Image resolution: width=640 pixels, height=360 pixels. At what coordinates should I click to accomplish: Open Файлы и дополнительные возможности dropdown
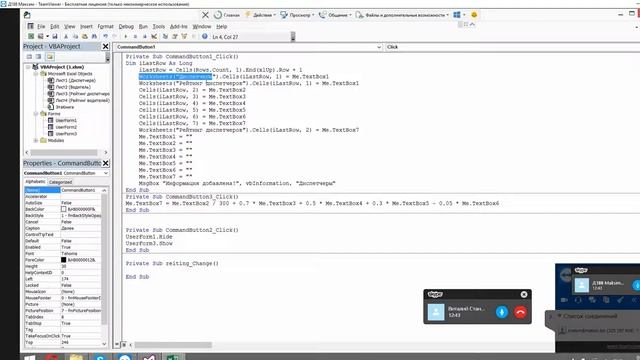coord(402,15)
